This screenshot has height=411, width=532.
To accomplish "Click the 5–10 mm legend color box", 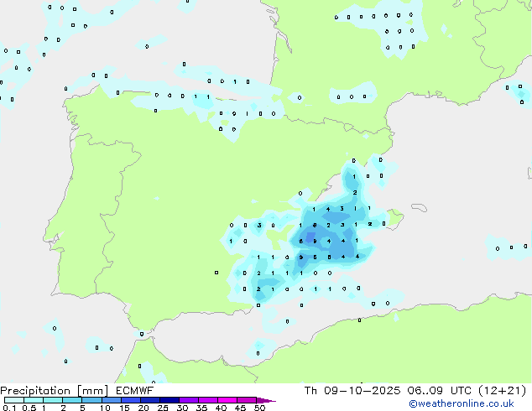I will click(x=91, y=400).
